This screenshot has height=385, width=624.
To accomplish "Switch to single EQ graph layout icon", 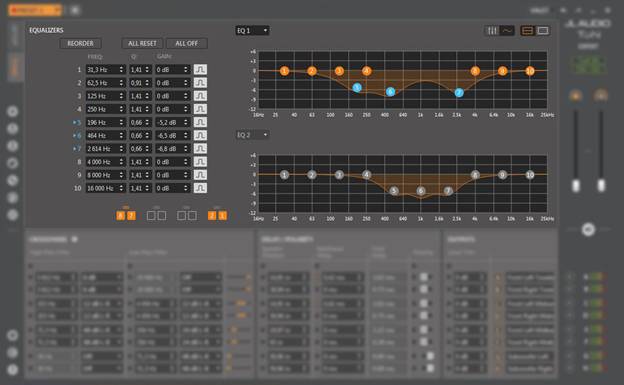I will pos(543,31).
